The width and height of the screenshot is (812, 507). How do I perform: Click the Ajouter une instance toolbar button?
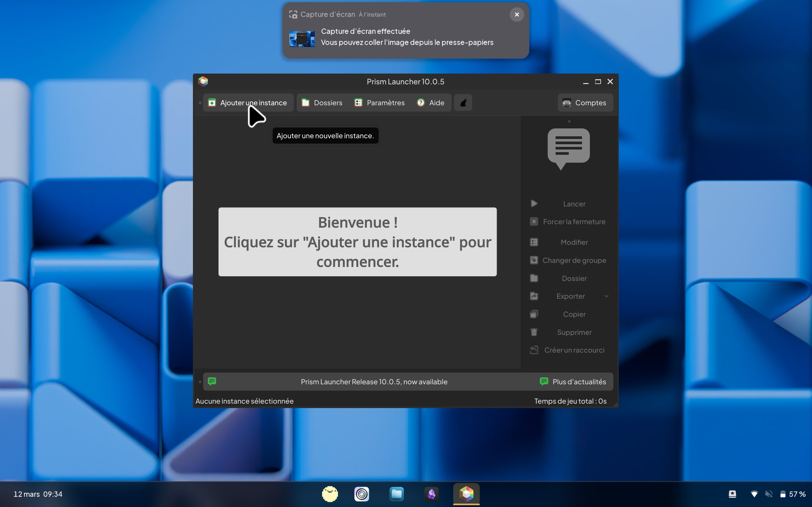pyautogui.click(x=248, y=103)
